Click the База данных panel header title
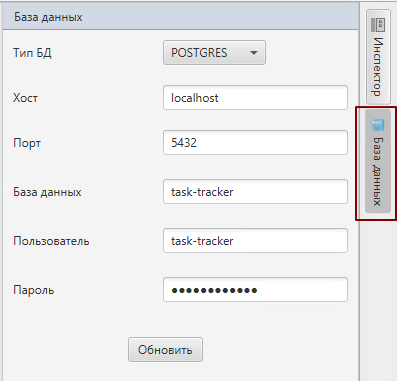 48,17
